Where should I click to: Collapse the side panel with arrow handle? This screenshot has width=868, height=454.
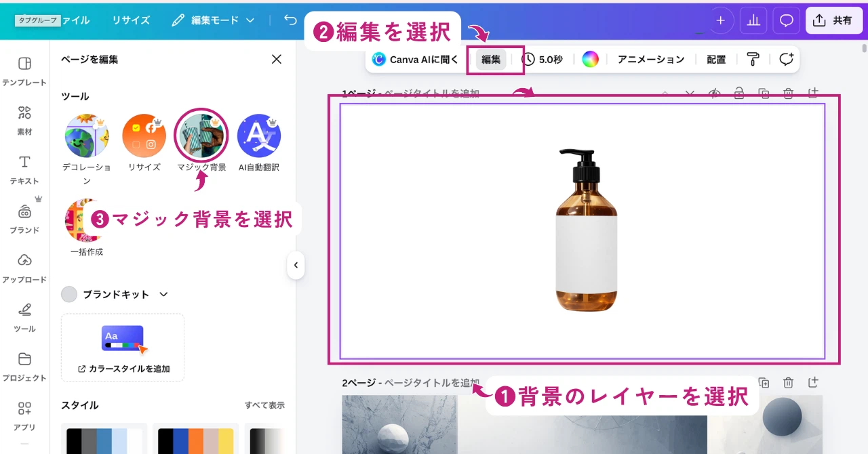pos(296,266)
